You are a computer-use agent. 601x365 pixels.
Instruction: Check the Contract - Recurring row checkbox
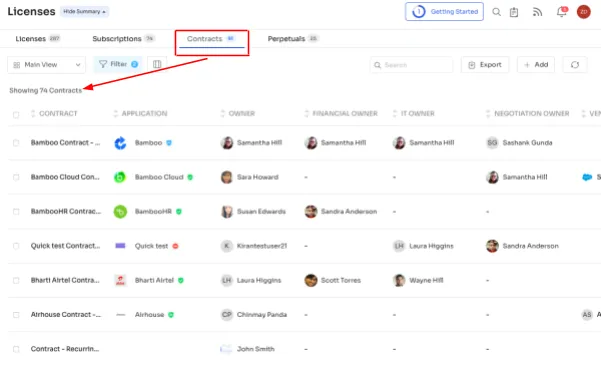click(x=16, y=349)
